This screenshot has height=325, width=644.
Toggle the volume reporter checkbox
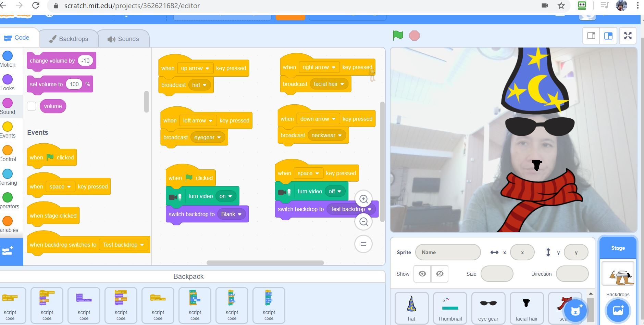tap(32, 106)
